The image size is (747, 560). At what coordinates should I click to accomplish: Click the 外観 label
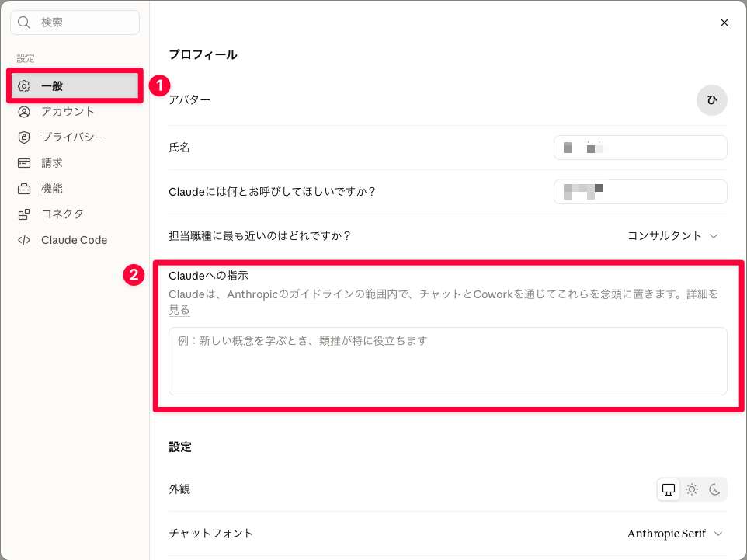[x=179, y=489]
